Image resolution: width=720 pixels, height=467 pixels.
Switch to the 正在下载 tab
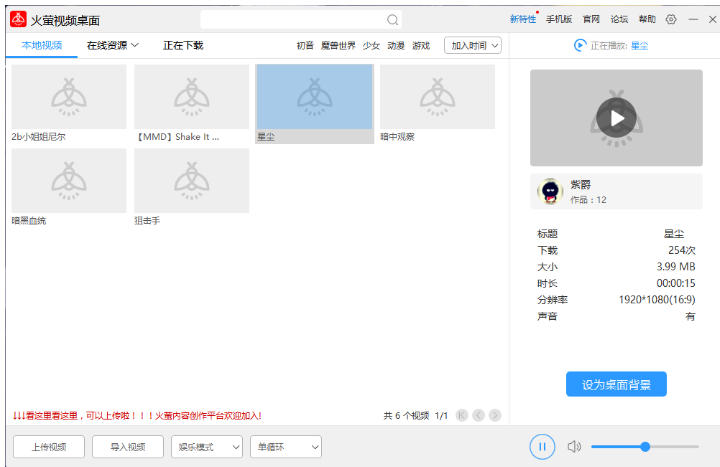183,45
